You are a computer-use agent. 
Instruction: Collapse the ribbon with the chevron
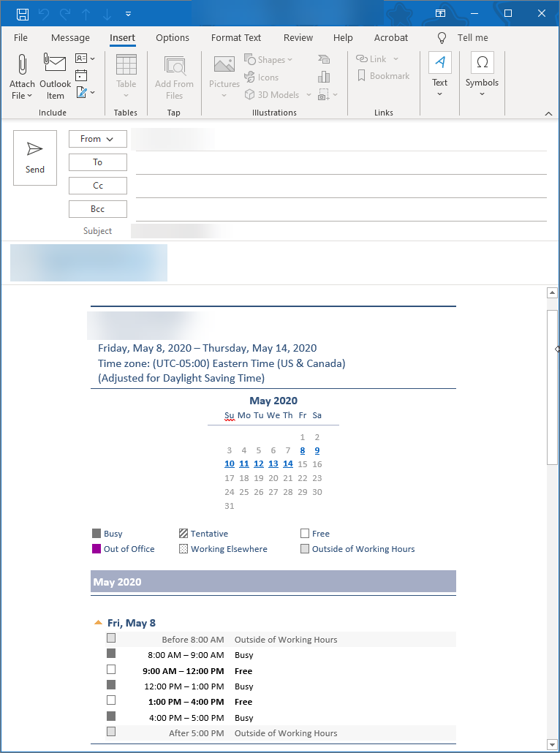tap(548, 113)
